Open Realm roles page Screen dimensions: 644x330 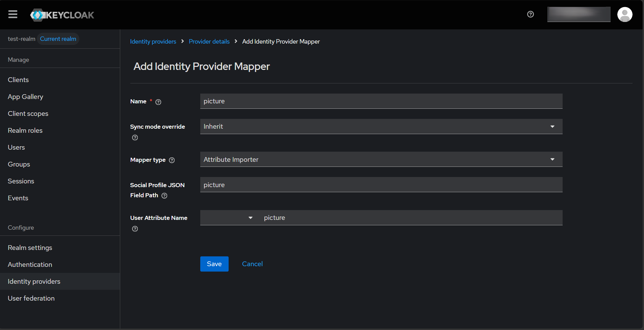coord(25,130)
